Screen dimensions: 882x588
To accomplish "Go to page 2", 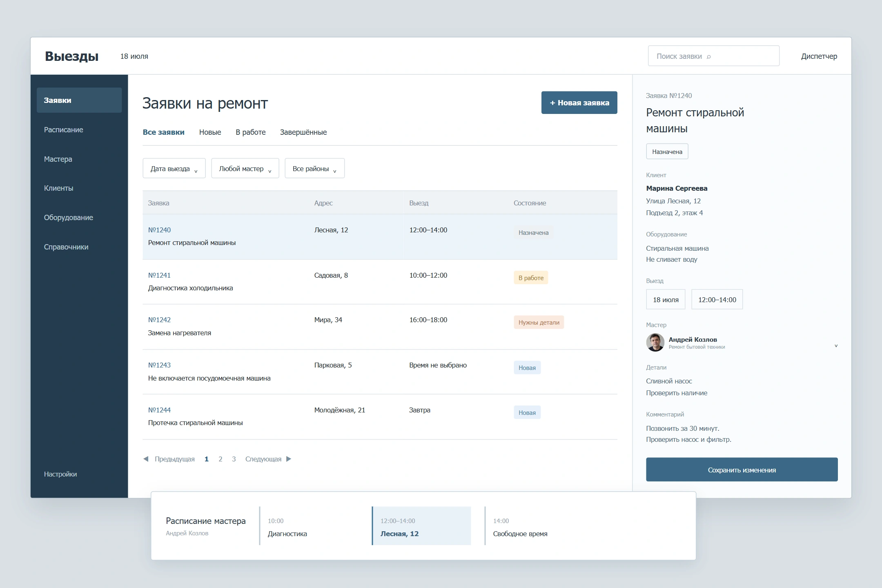I will [x=220, y=459].
